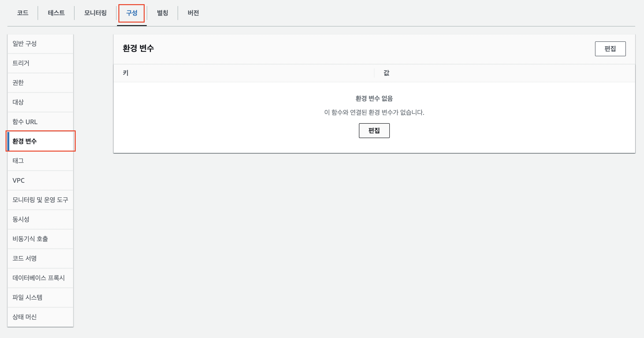The height and width of the screenshot is (338, 644).
Task: Go to the 별칭 tab
Action: 162,13
